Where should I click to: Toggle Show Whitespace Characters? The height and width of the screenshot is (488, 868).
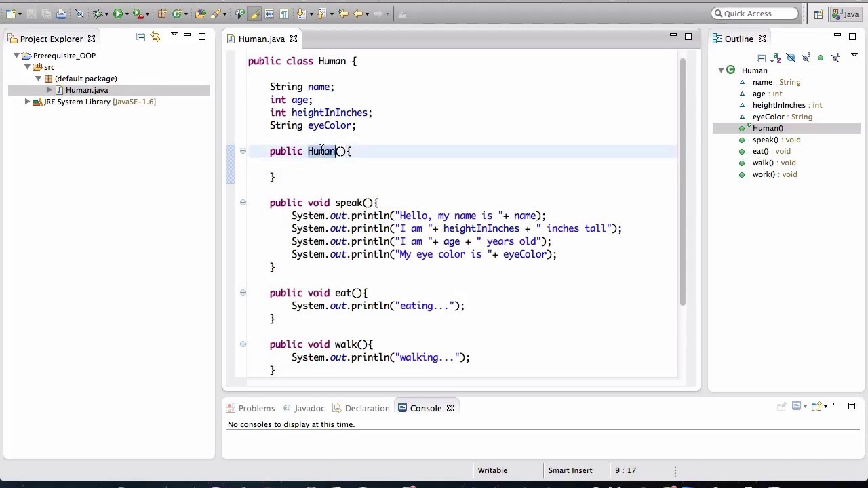284,14
